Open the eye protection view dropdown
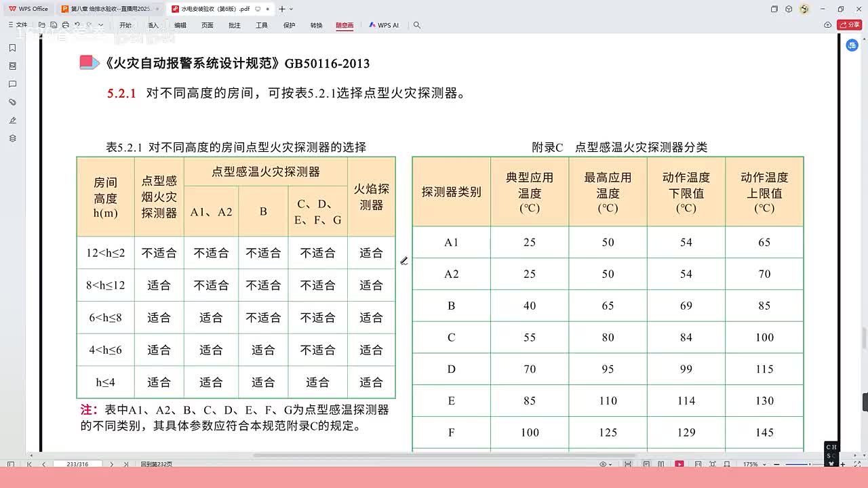Image resolution: width=868 pixels, height=488 pixels. pos(606,464)
